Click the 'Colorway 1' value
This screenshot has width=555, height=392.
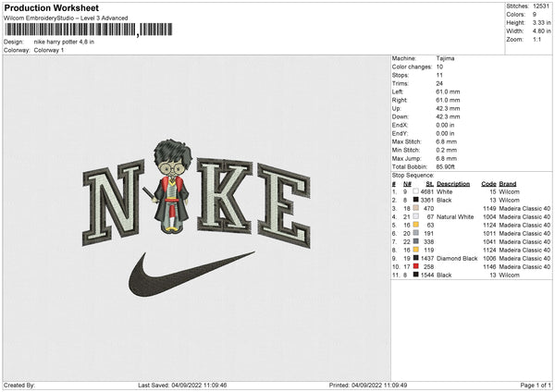tap(49, 50)
